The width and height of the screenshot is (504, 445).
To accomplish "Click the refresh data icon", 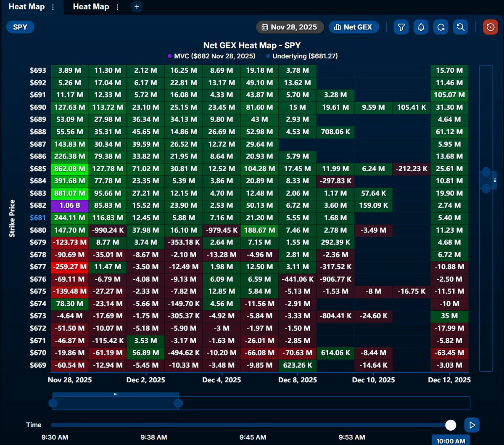I will 441,27.
